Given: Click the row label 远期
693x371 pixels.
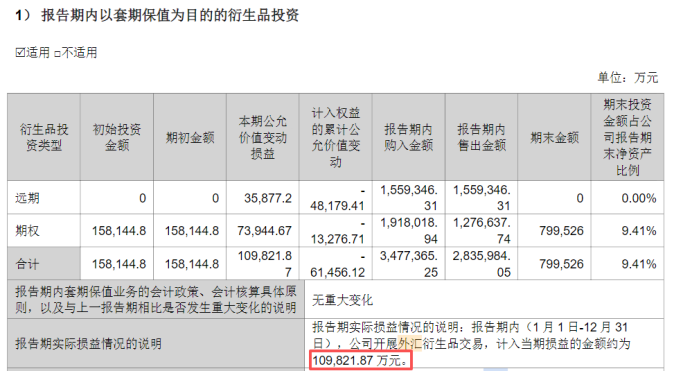Looking at the screenshot, I should click(27, 198).
